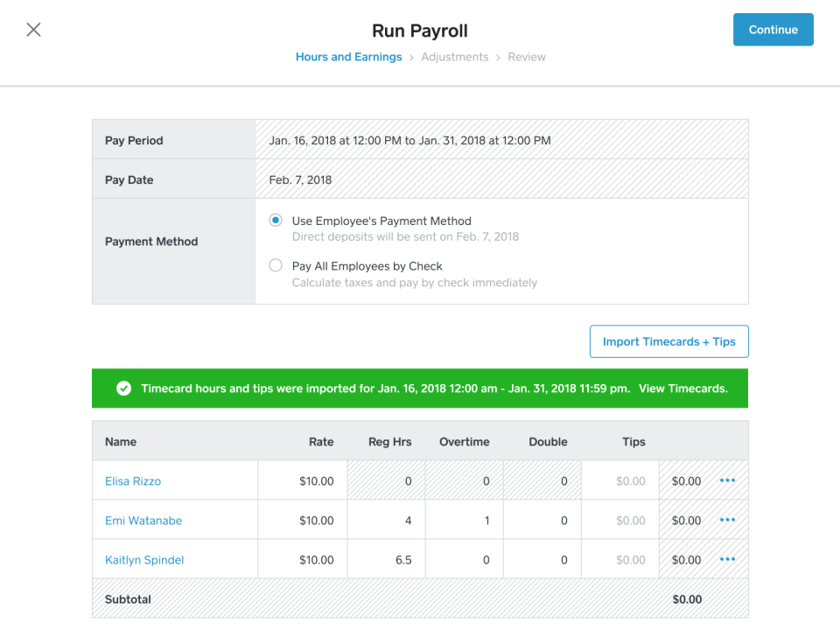Open Emi Watanabe's employee page

143,520
